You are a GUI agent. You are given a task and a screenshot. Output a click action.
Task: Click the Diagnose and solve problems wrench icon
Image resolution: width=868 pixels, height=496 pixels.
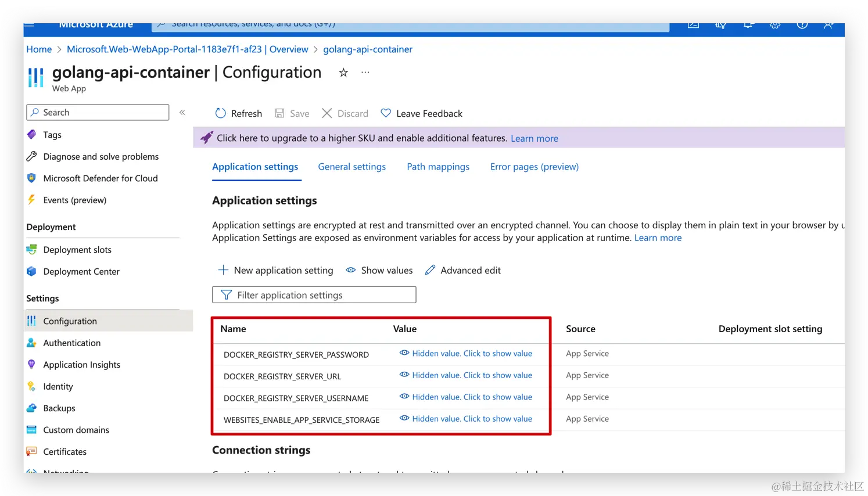(x=31, y=156)
